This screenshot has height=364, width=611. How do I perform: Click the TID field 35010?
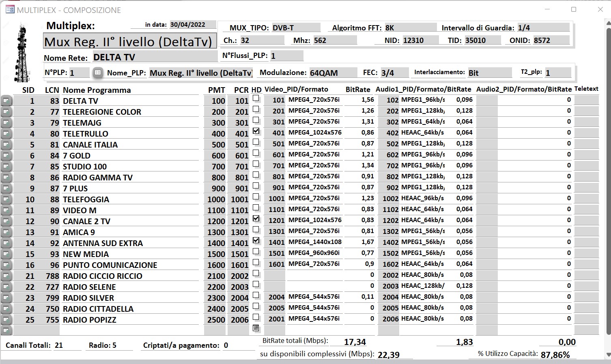(482, 40)
